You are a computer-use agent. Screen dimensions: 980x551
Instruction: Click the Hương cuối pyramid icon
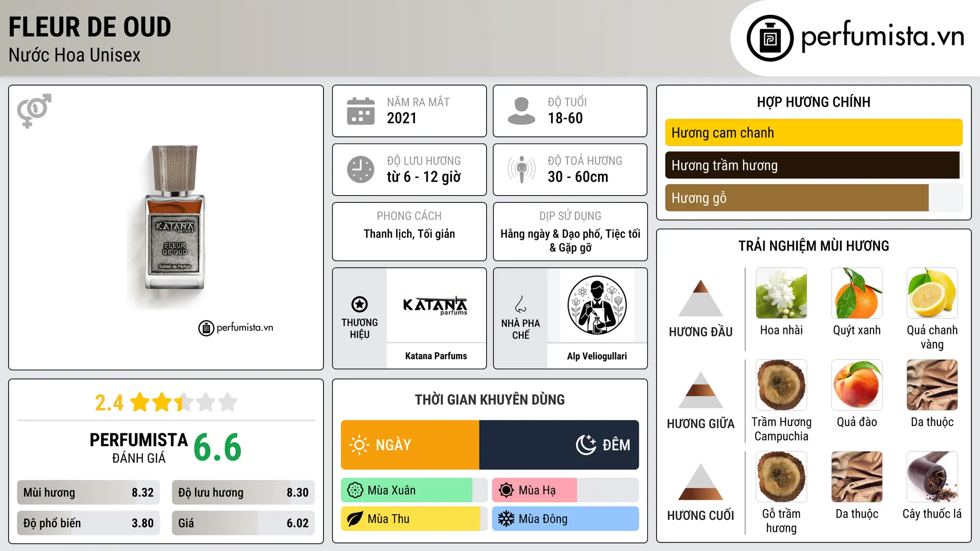pyautogui.click(x=701, y=482)
